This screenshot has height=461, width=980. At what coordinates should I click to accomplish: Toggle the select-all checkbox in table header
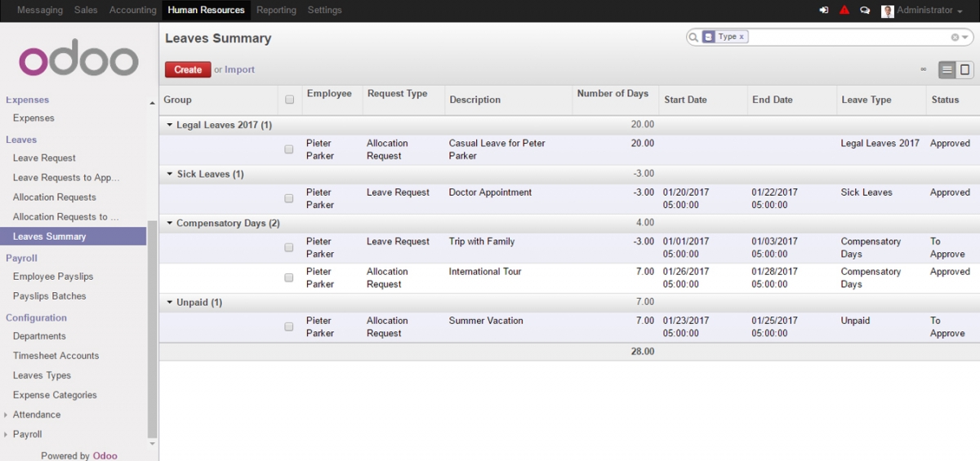[289, 100]
